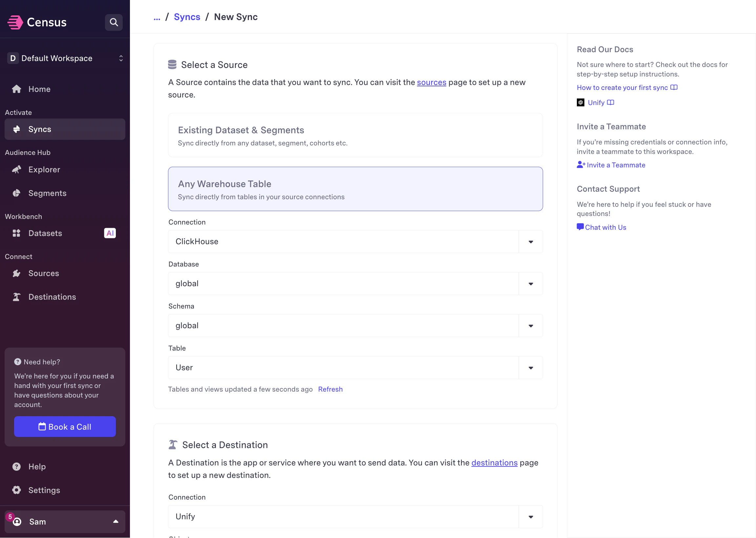The image size is (756, 538).
Task: Go to Segments in sidebar
Action: (47, 193)
